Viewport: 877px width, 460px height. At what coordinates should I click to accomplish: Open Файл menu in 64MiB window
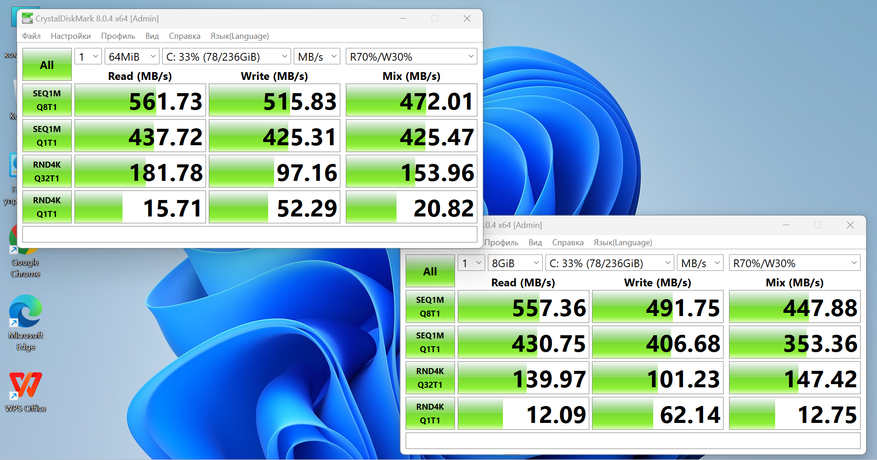click(31, 36)
